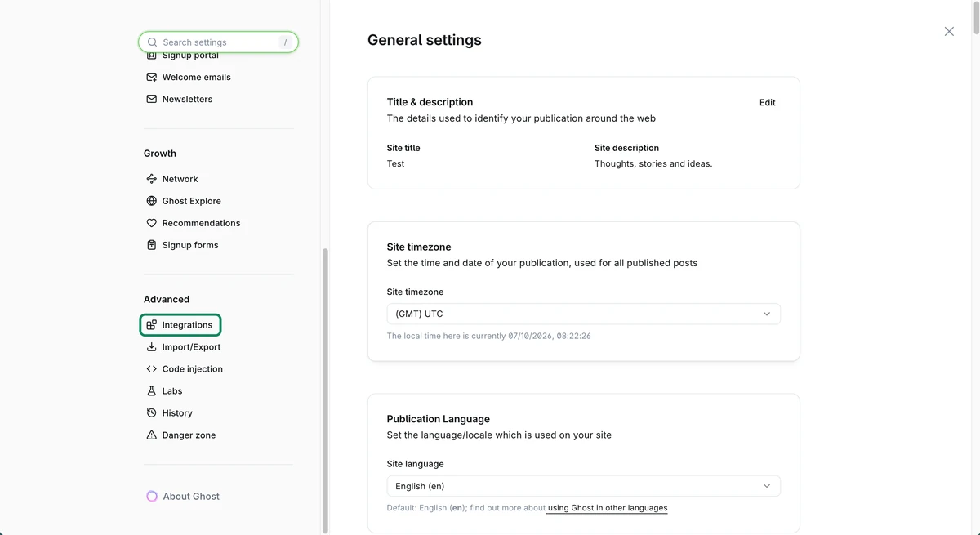This screenshot has height=535, width=980.
Task: Click the Welcome emails envelope icon
Action: [151, 77]
